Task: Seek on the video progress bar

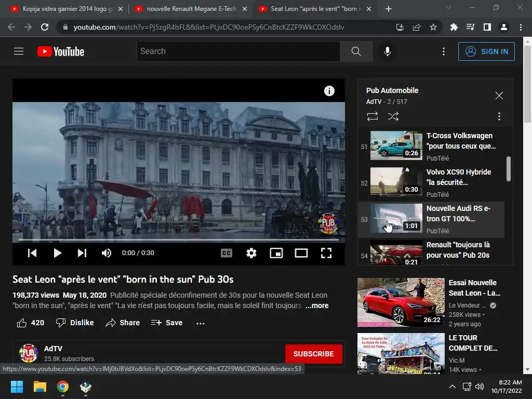Action: (x=179, y=240)
